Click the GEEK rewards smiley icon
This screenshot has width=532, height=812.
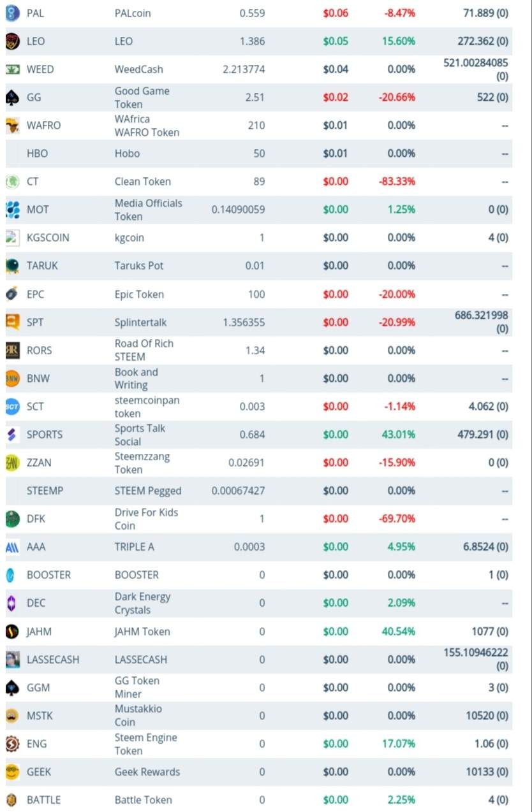tap(12, 772)
